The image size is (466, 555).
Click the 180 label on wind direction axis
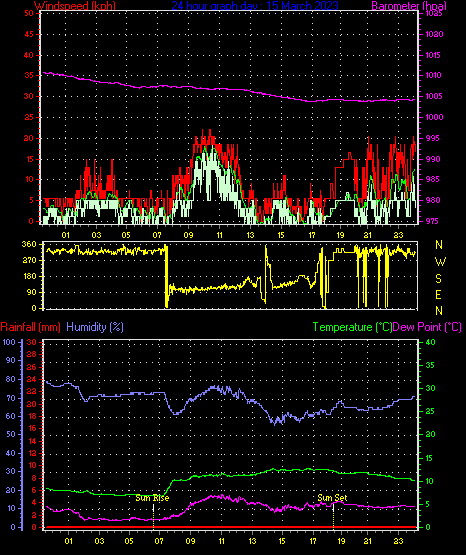(x=29, y=276)
